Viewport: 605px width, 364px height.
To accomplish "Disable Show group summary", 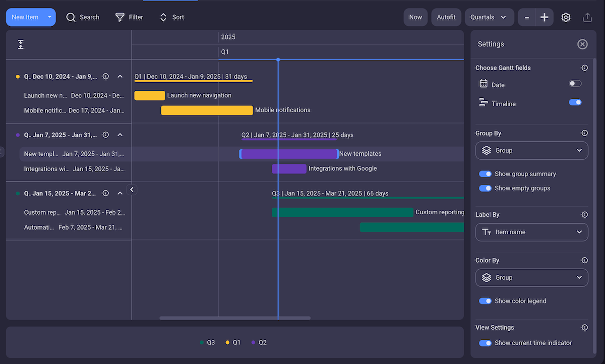I will pyautogui.click(x=485, y=174).
